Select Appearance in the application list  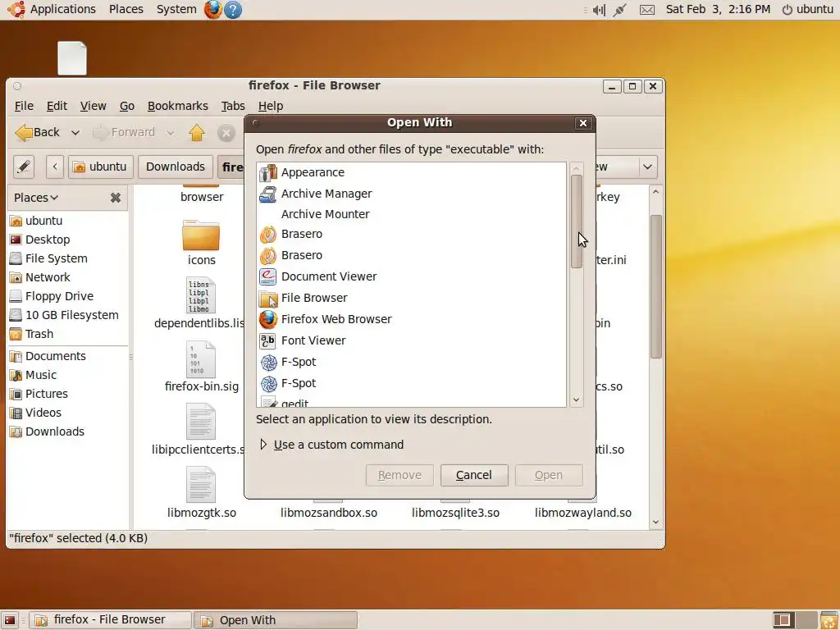pyautogui.click(x=411, y=172)
